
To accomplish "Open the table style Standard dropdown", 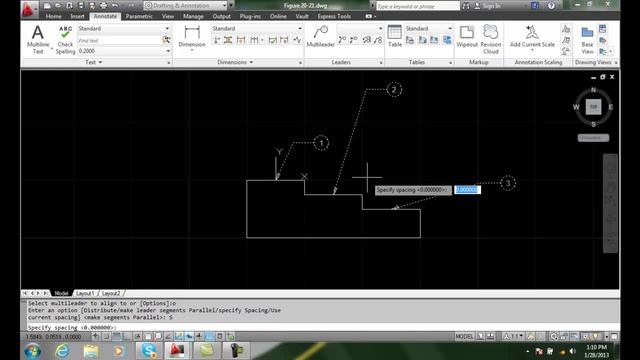I will click(x=450, y=29).
